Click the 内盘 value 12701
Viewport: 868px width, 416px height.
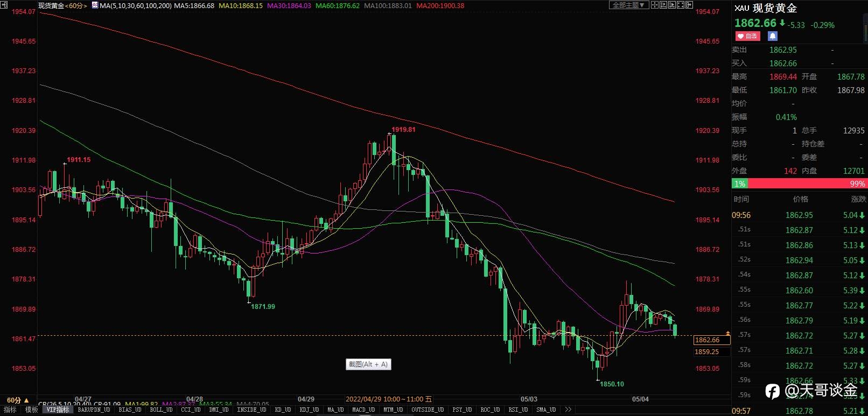[x=854, y=171]
